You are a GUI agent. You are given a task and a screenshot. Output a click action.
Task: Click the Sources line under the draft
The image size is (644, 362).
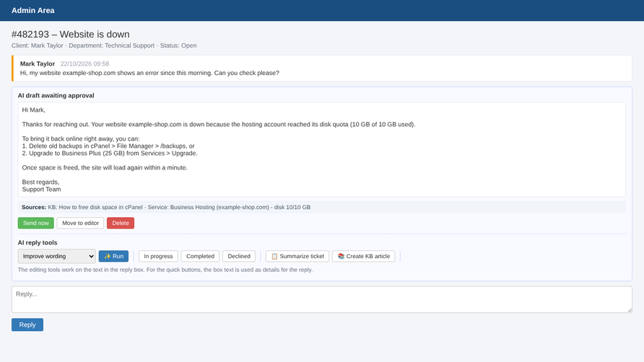(x=322, y=207)
